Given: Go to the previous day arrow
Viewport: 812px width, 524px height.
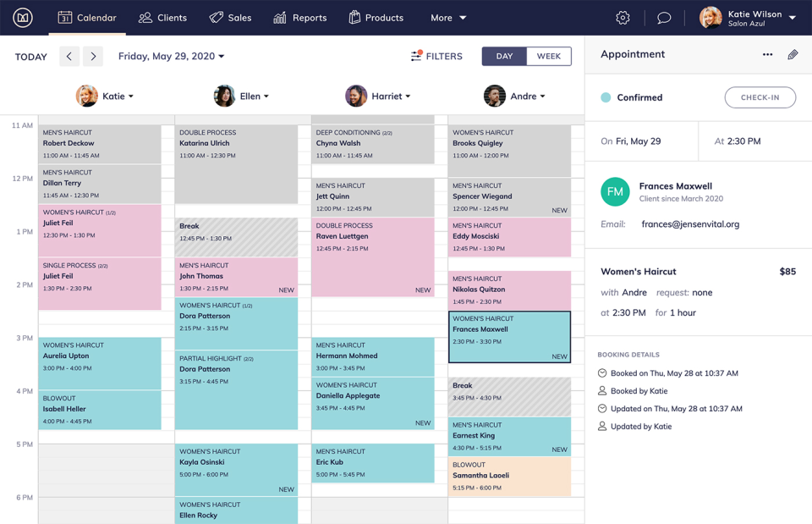Looking at the screenshot, I should pyautogui.click(x=69, y=56).
